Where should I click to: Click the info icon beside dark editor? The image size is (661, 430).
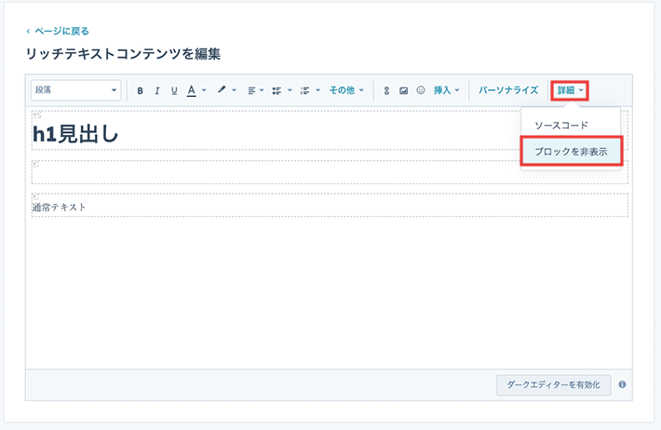622,384
